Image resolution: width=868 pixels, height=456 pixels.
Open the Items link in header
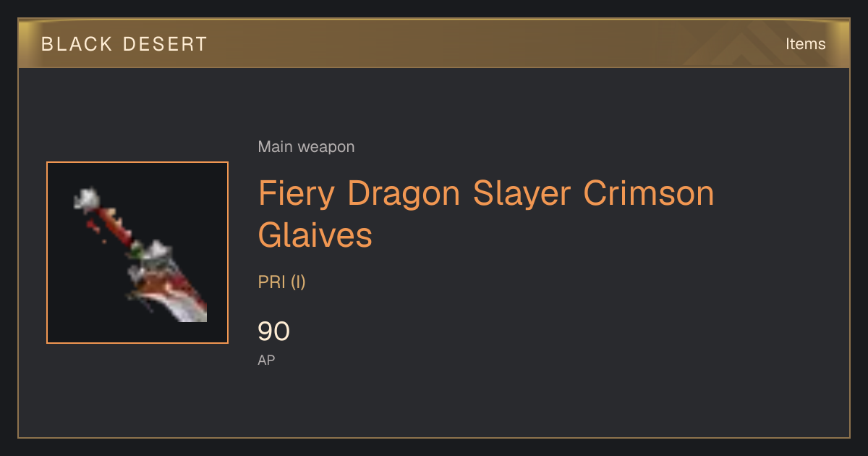tap(805, 43)
